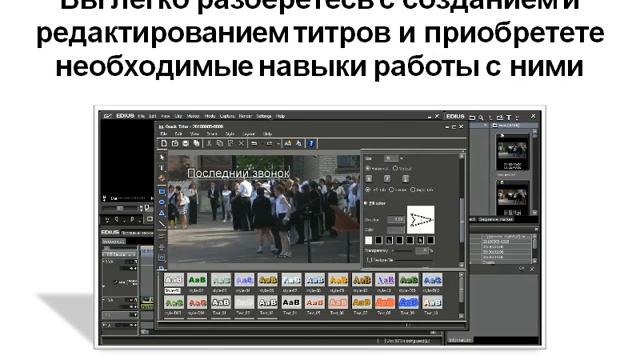Select last radio in second radio row
Screen dimensions: 640x360
[413, 190]
